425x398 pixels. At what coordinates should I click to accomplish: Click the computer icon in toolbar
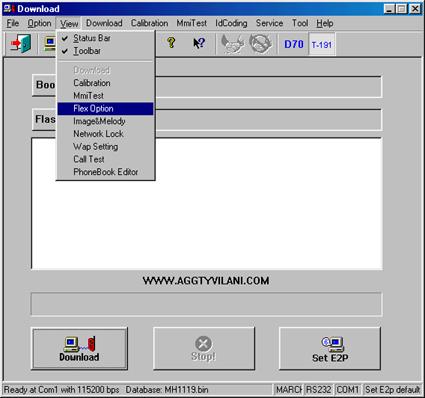pos(50,44)
